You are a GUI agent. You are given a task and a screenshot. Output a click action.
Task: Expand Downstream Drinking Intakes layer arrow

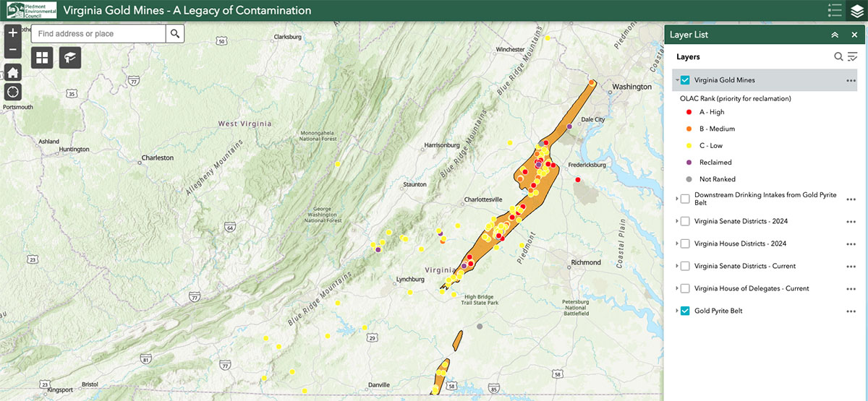(676, 199)
